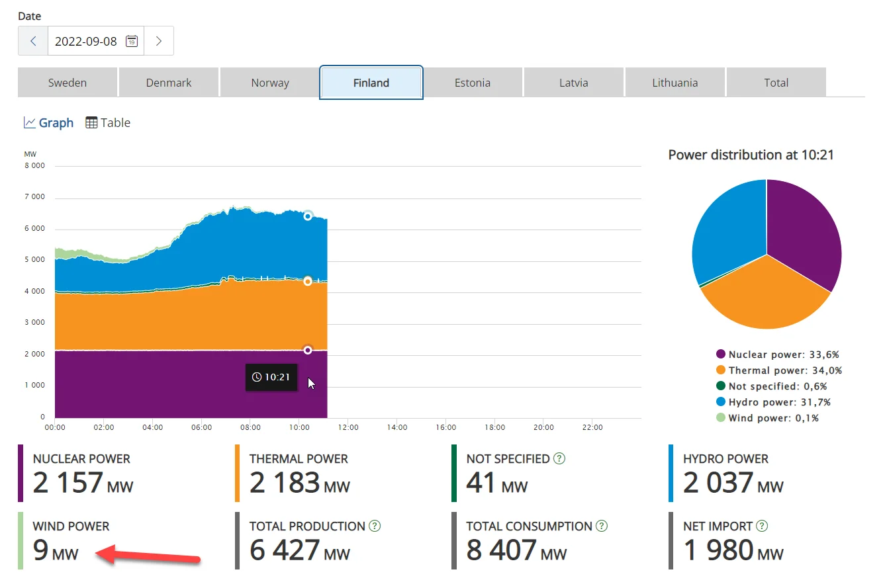Click help icon beside Total Production
The image size is (885, 588).
pos(375,526)
